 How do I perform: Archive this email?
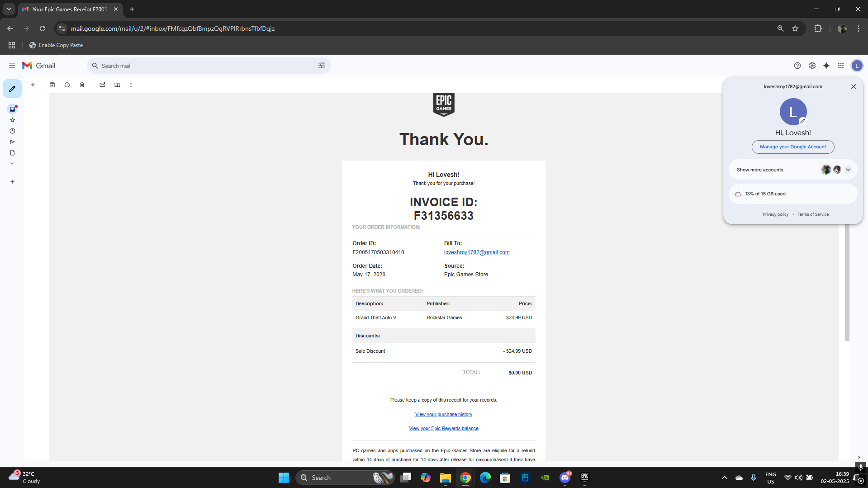pyautogui.click(x=52, y=85)
